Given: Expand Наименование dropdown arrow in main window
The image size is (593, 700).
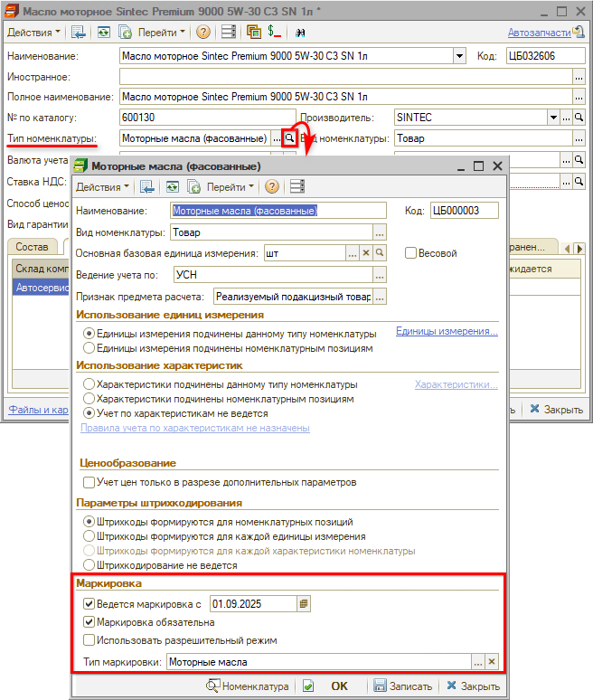Looking at the screenshot, I should coord(458,56).
